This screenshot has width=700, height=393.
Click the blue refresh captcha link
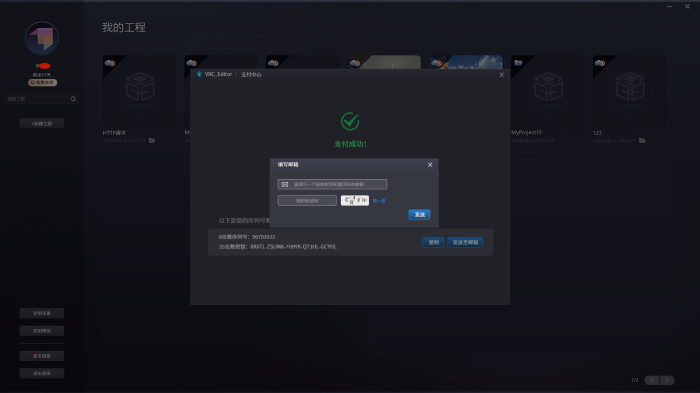pyautogui.click(x=379, y=201)
